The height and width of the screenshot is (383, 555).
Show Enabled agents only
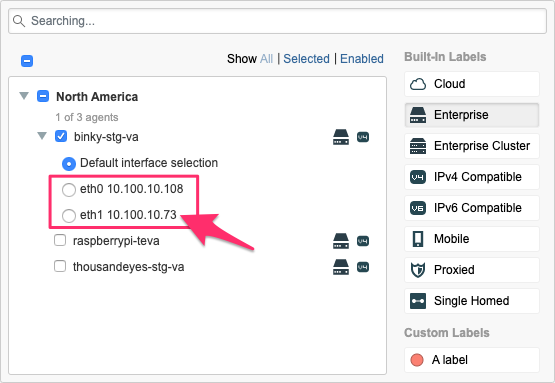click(362, 59)
